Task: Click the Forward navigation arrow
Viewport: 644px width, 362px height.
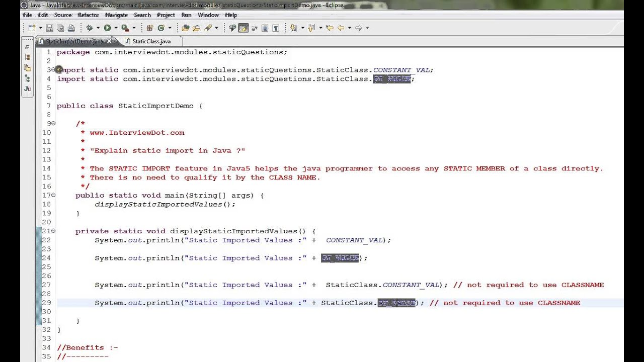Action: click(x=358, y=28)
